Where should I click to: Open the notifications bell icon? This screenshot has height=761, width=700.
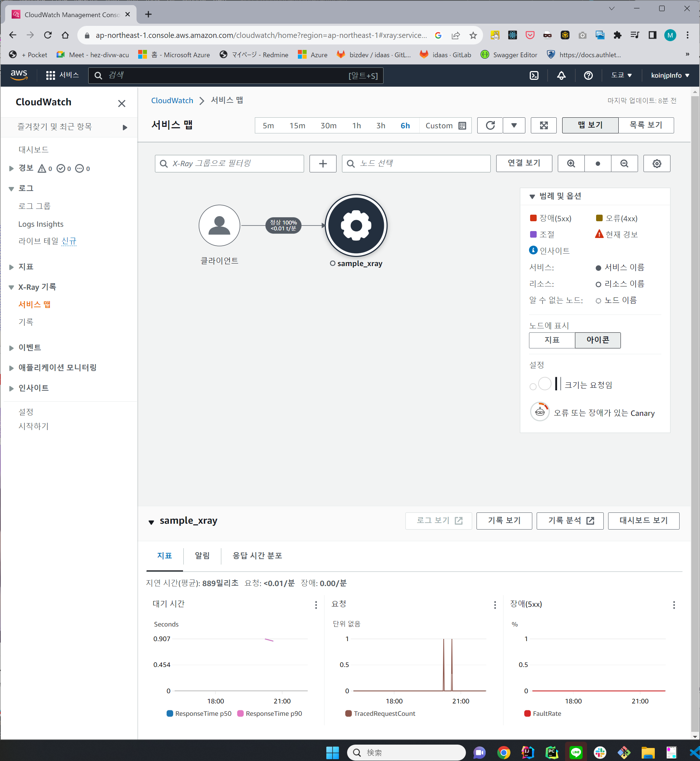pyautogui.click(x=561, y=75)
